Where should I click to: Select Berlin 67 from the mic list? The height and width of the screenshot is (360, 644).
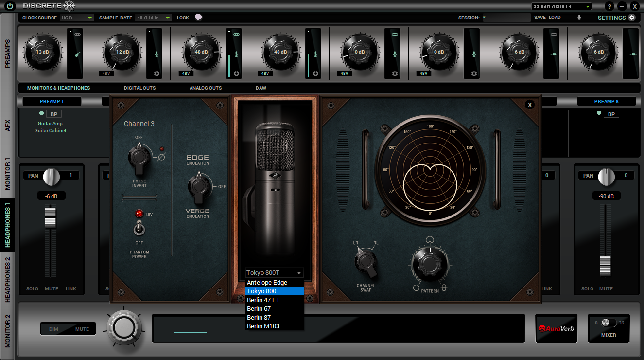point(275,308)
